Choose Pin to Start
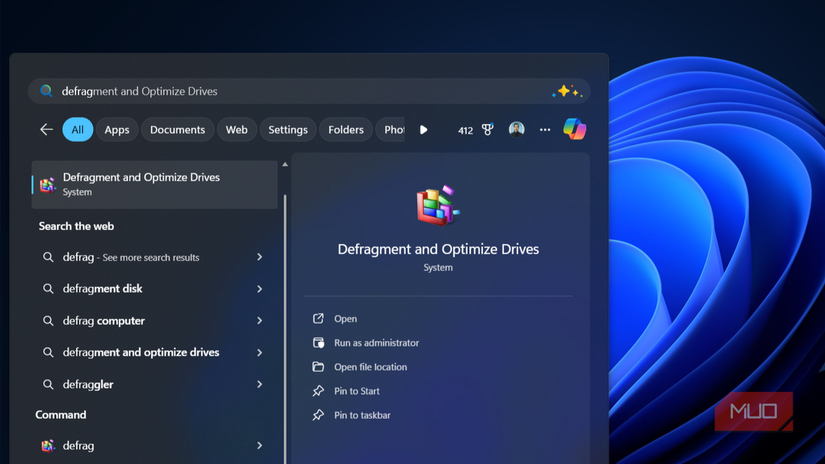The width and height of the screenshot is (825, 464). (x=357, y=391)
